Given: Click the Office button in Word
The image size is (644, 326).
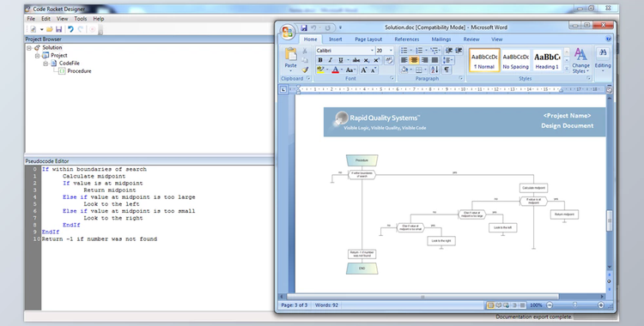Looking at the screenshot, I should pos(288,32).
